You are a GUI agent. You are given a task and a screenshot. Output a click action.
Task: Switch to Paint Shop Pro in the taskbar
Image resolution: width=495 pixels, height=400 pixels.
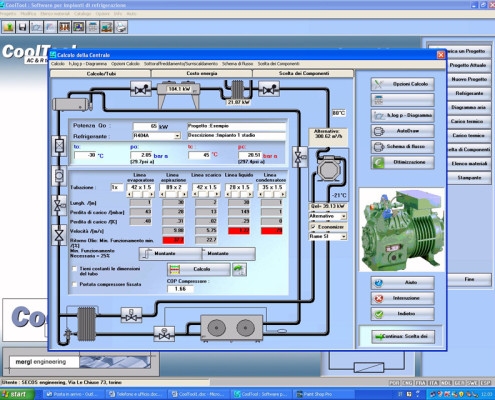[x=322, y=394]
